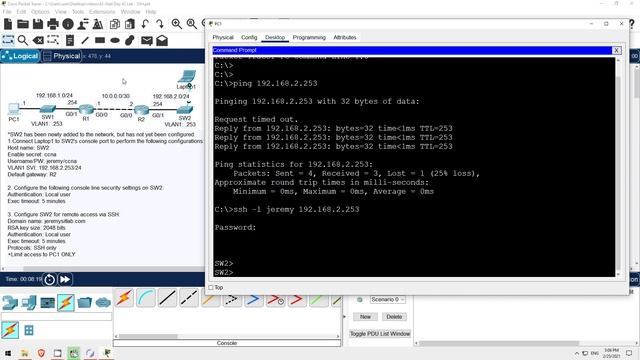Choose the Place Note tool
This screenshot has height=360, width=640.
[70, 40]
